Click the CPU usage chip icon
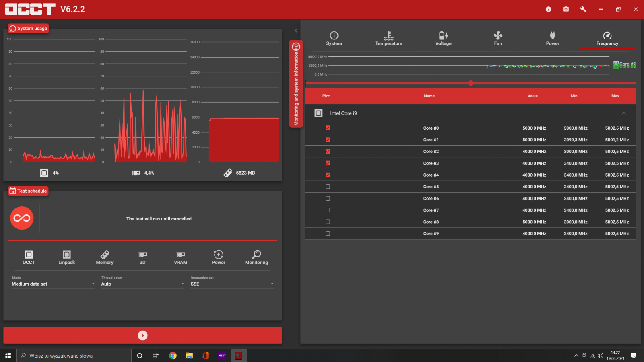This screenshot has height=362, width=644. [44, 173]
